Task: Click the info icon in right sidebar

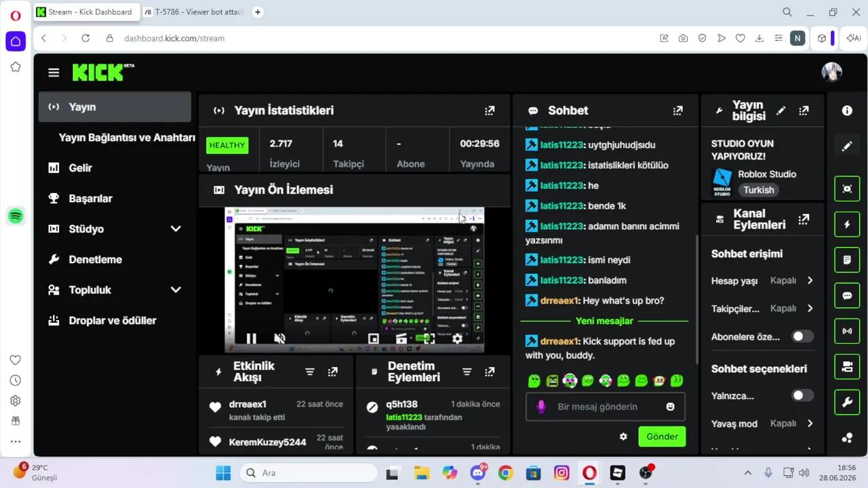Action: (x=847, y=110)
